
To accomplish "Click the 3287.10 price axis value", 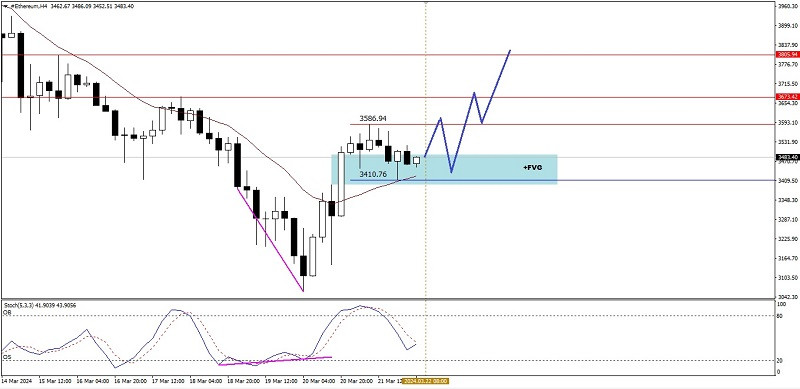I will coord(788,220).
